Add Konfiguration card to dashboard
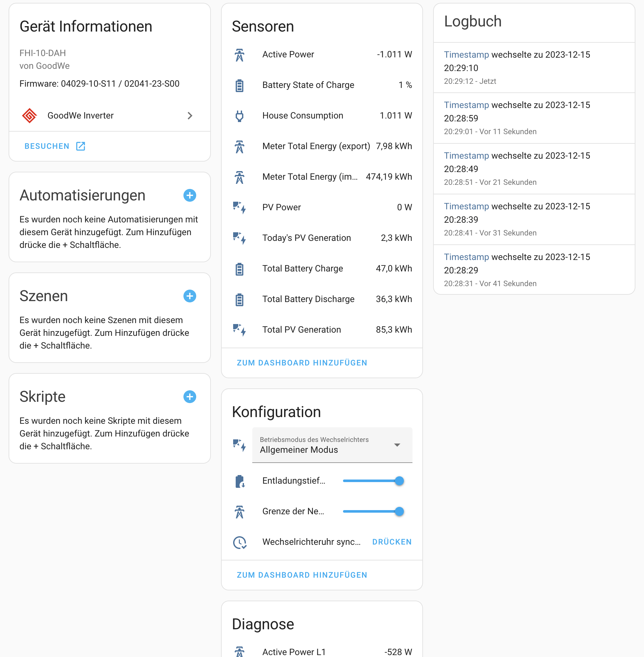 click(302, 575)
